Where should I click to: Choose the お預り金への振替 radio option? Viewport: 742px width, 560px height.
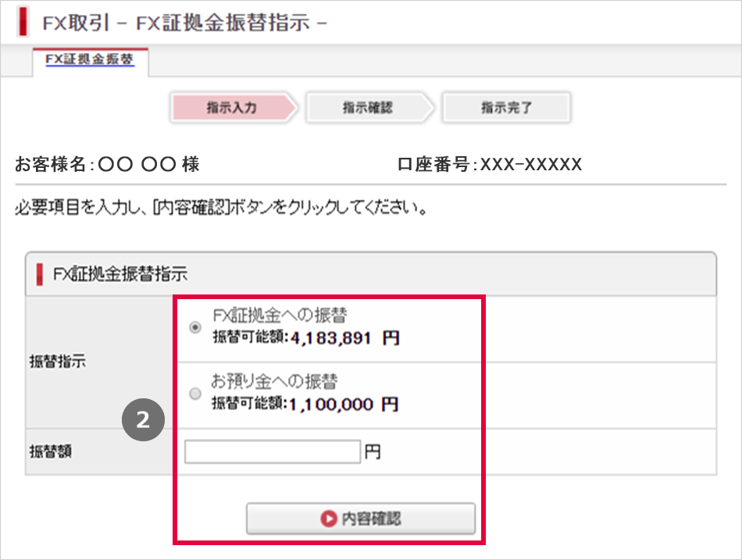point(195,395)
